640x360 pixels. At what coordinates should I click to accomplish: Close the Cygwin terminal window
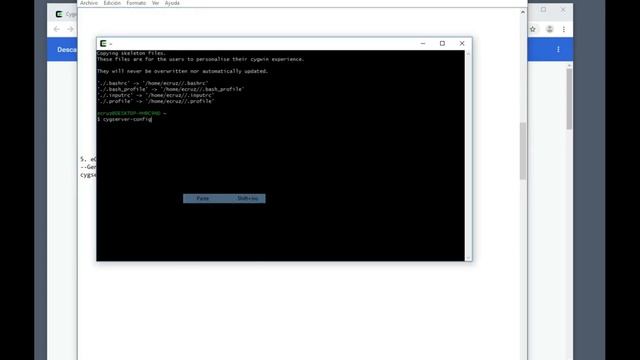(x=462, y=43)
